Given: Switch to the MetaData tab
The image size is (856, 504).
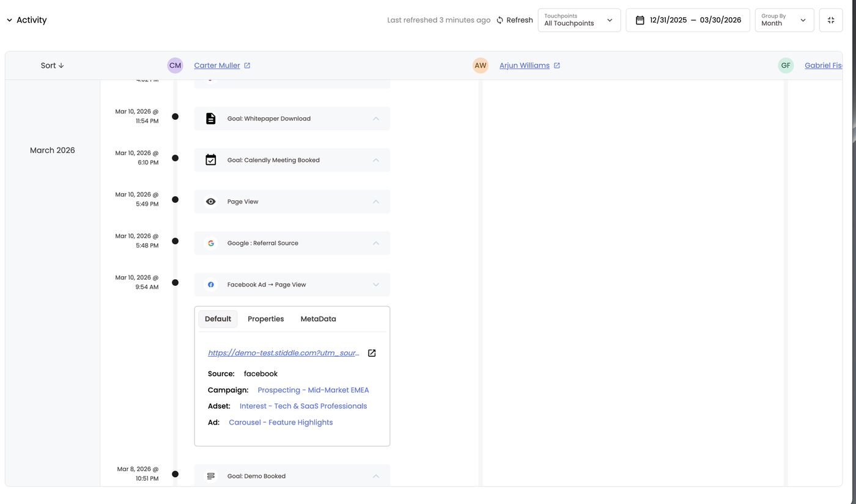Looking at the screenshot, I should tap(319, 319).
